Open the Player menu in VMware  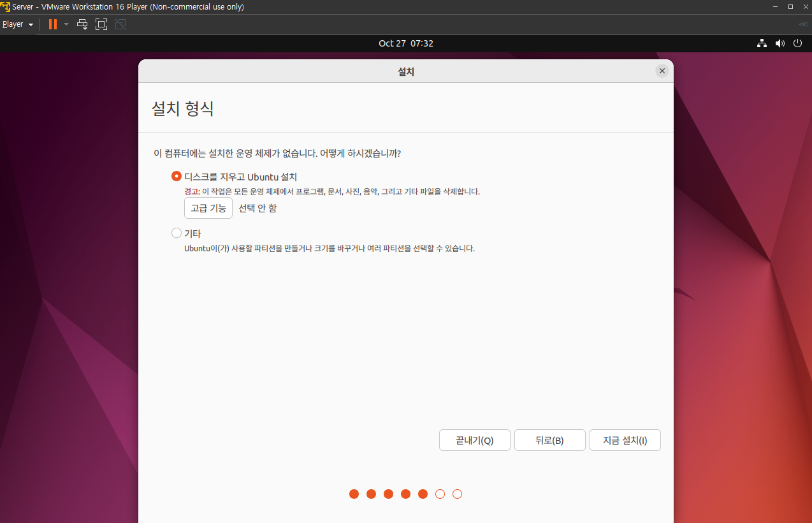(x=17, y=24)
